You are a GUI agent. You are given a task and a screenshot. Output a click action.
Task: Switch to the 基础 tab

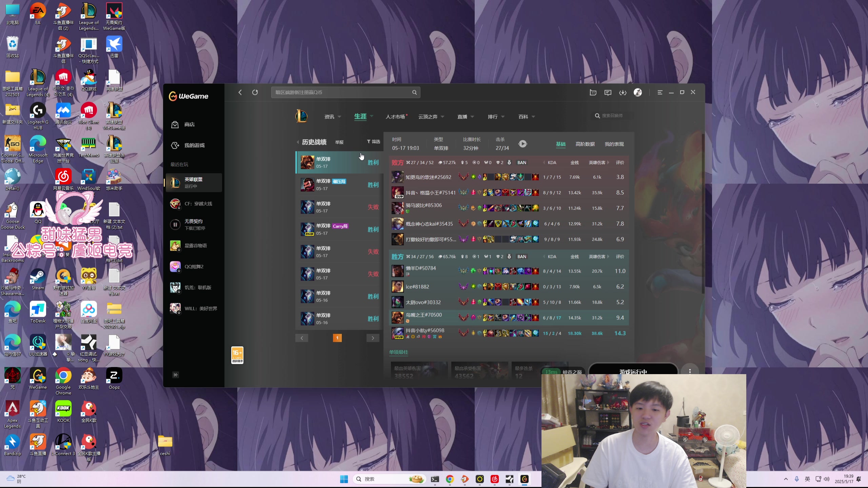click(560, 144)
